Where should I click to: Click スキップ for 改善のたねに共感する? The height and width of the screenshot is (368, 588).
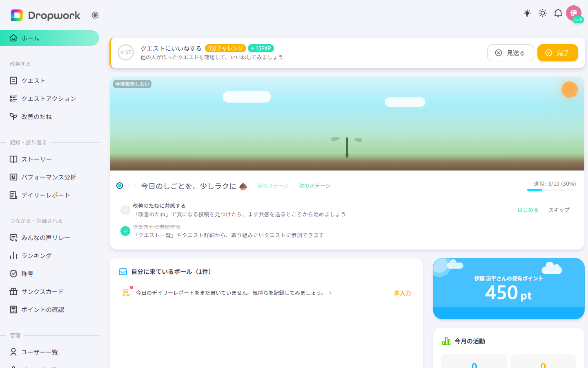(x=559, y=210)
